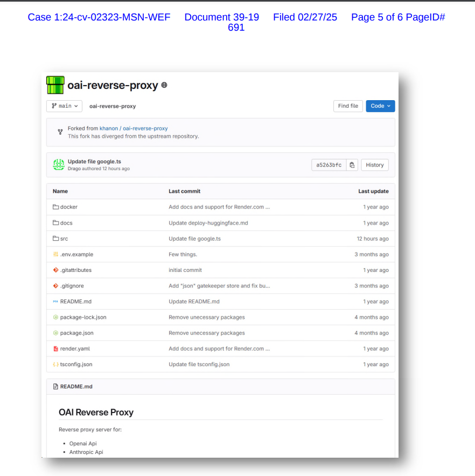Open commit "Update README.md"
The image size is (475, 476).
(x=194, y=302)
